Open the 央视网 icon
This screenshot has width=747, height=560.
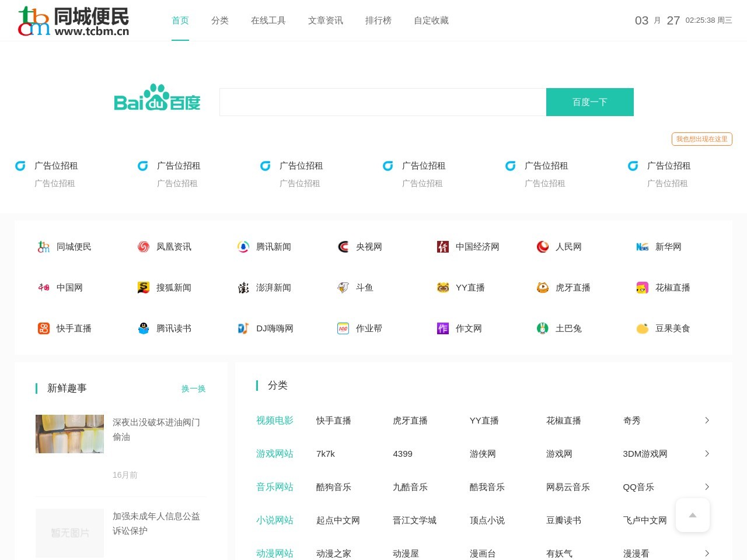(x=343, y=246)
